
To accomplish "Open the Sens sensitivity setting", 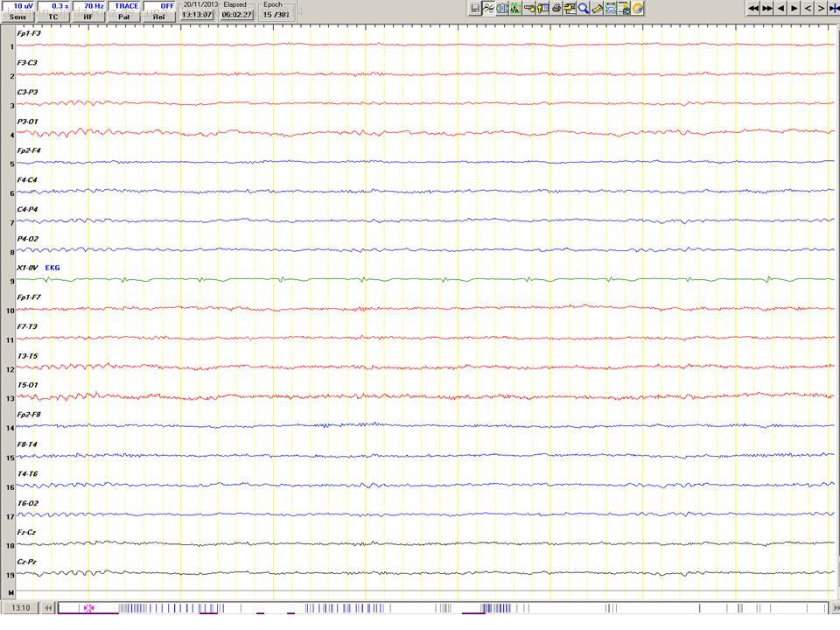I will [18, 17].
